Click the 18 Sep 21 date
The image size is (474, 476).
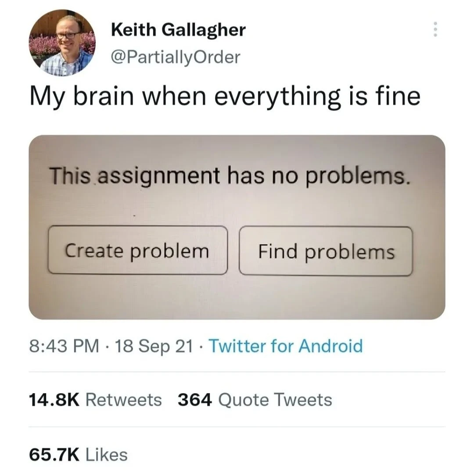click(x=154, y=346)
